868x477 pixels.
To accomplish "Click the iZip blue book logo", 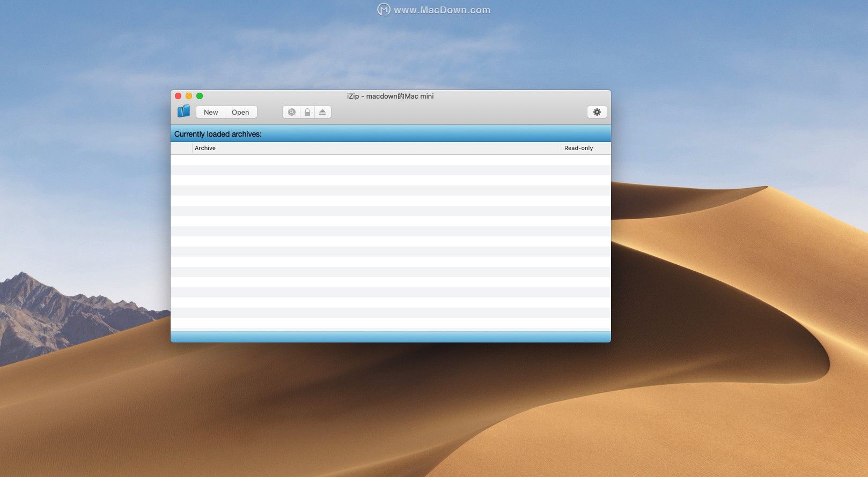I will pyautogui.click(x=183, y=111).
